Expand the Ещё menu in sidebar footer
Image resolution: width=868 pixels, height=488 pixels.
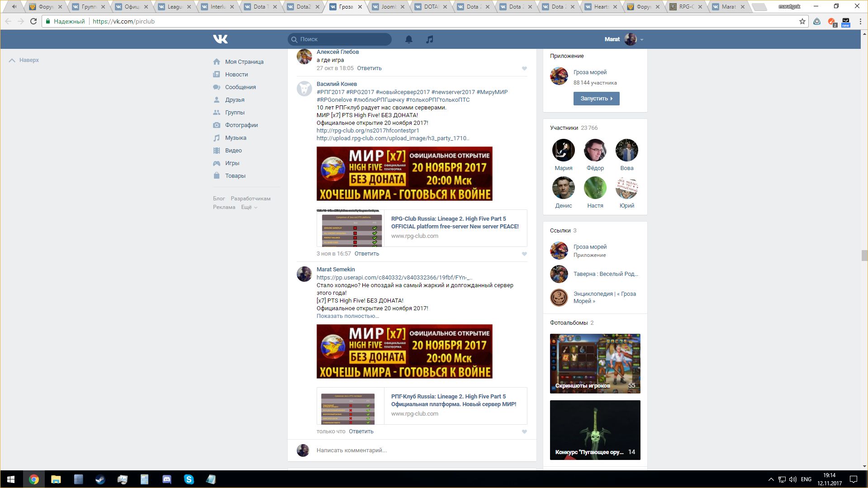(x=249, y=207)
